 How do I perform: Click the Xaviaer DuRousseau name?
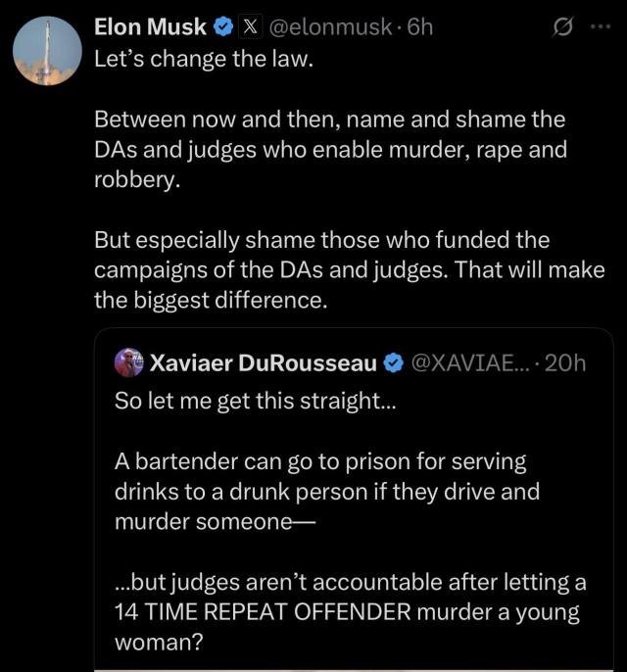(263, 363)
